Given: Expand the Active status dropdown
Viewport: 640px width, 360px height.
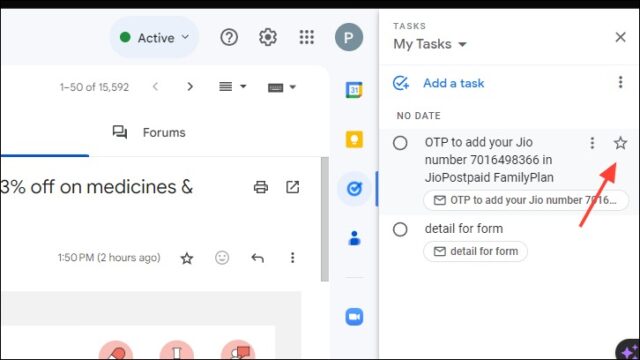Looking at the screenshot, I should (154, 38).
